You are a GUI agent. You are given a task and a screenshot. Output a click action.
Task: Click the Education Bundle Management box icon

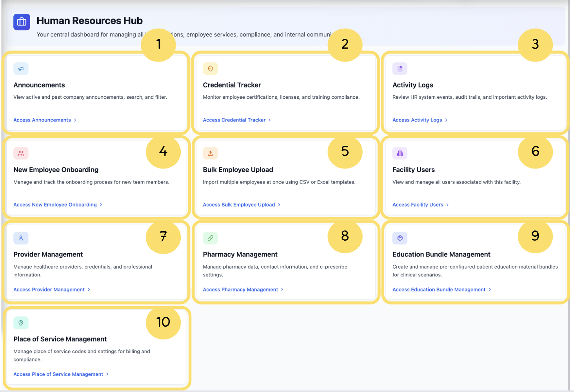[400, 238]
